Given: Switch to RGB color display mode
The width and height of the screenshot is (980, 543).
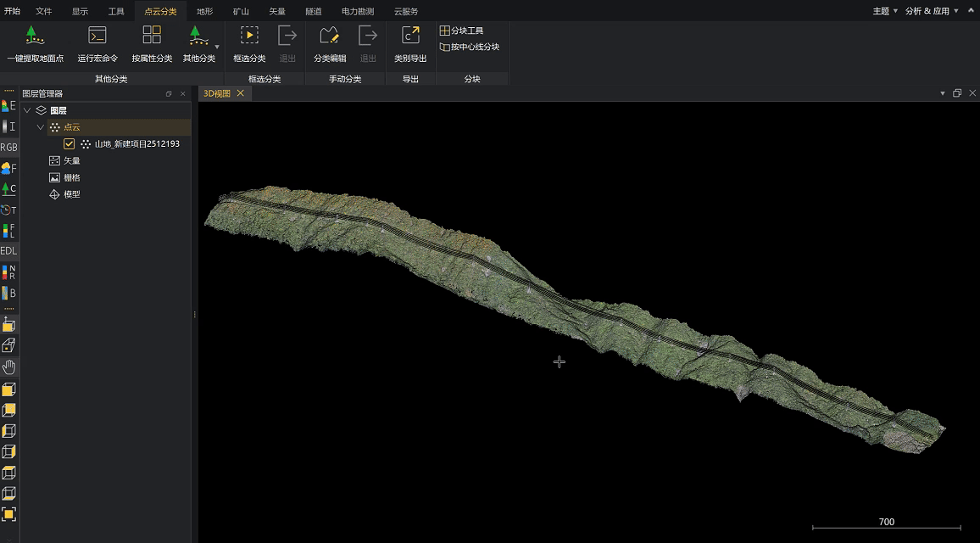Looking at the screenshot, I should click(8, 147).
